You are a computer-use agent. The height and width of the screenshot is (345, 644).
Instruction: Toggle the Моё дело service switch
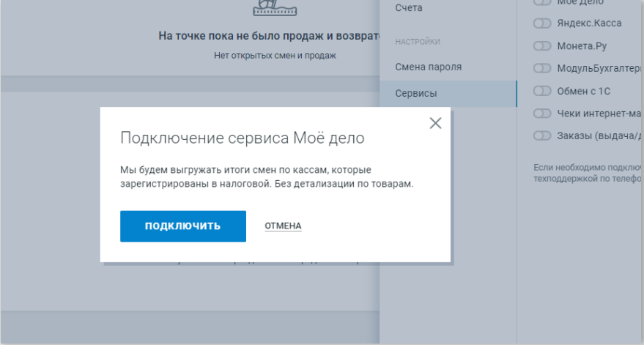point(542,2)
